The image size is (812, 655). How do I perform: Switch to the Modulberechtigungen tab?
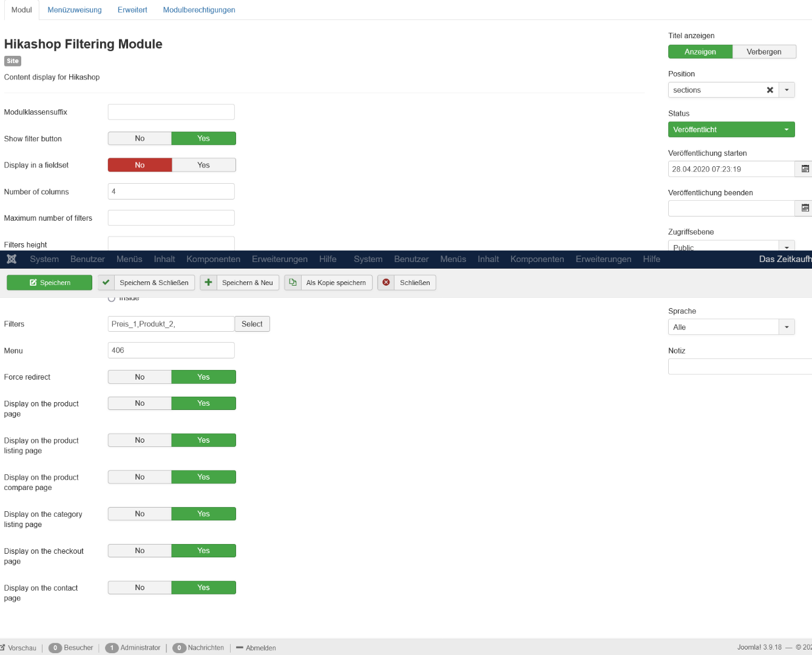pyautogui.click(x=199, y=10)
